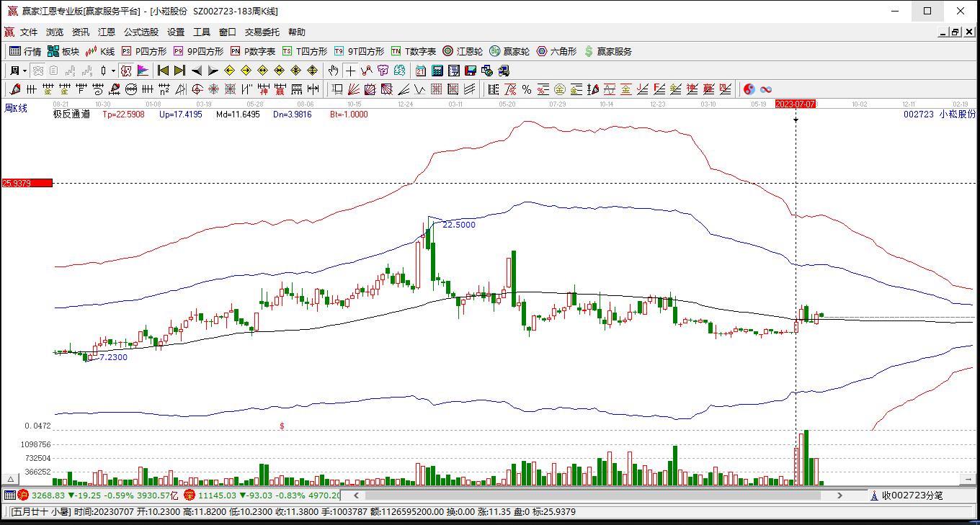The height and width of the screenshot is (525, 980).
Task: Click the yin-yang taiji icon
Action: click(x=749, y=89)
